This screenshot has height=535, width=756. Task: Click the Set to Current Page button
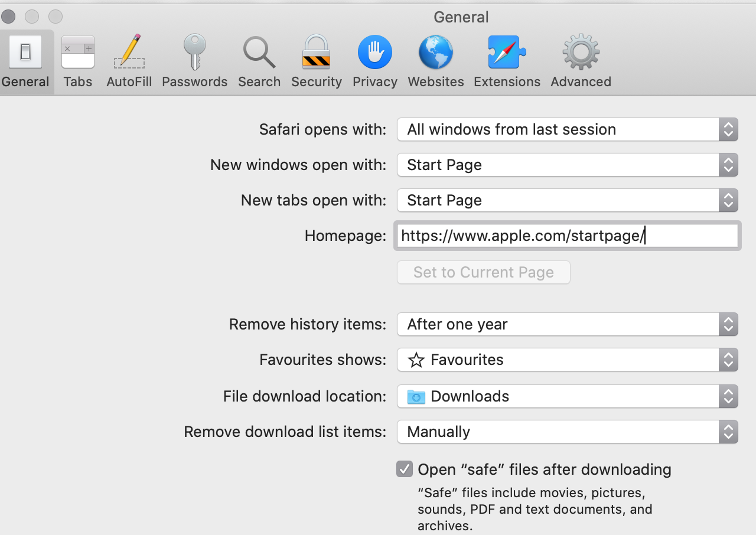pyautogui.click(x=484, y=272)
